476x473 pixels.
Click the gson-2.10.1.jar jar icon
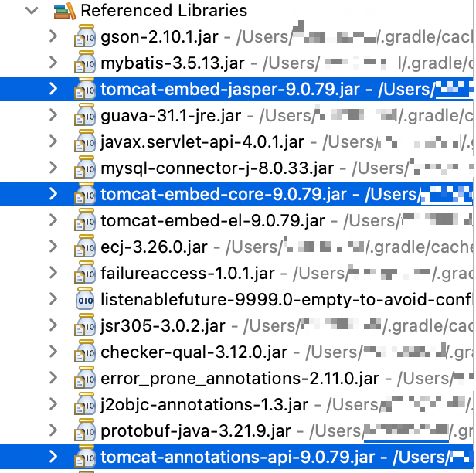tap(85, 36)
